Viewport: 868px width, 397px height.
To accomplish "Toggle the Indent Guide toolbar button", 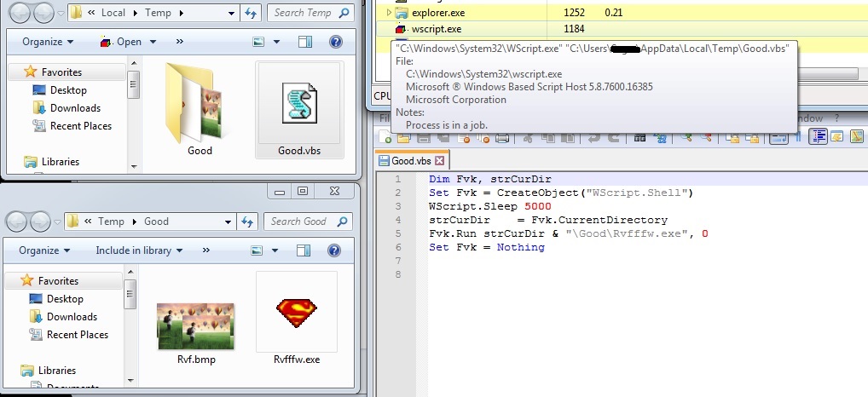I will click(819, 136).
